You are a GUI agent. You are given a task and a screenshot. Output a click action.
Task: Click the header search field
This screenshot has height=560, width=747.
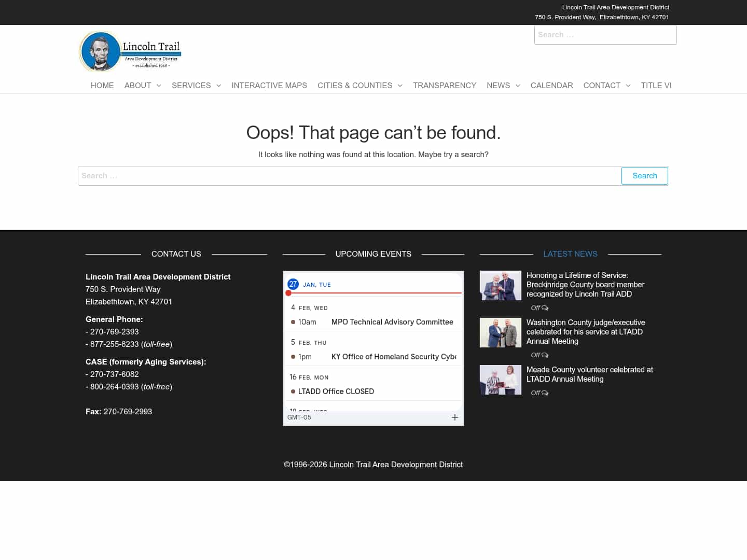(x=605, y=35)
